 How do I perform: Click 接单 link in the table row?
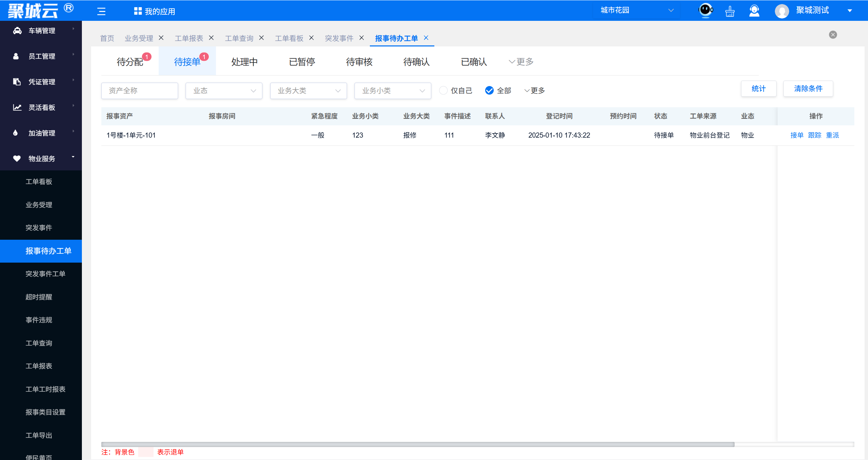797,135
